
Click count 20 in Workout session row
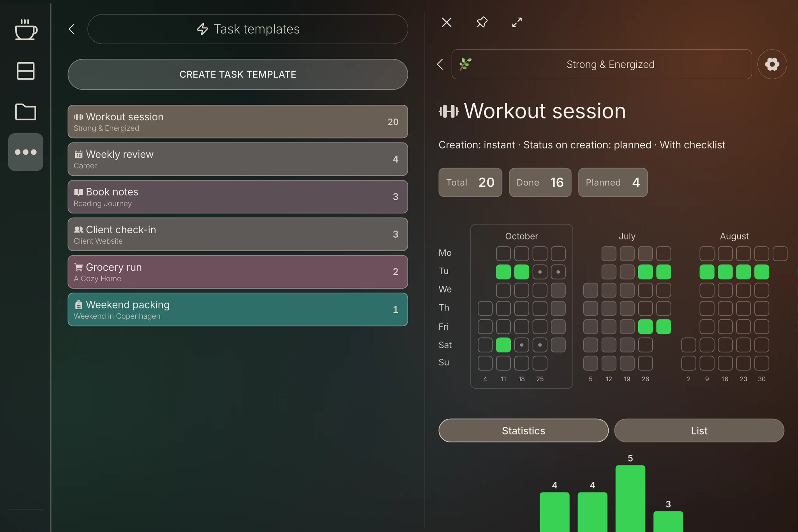393,122
